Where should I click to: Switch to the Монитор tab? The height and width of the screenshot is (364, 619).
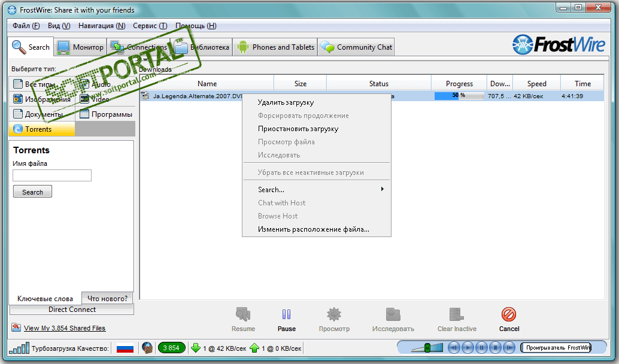(x=80, y=47)
